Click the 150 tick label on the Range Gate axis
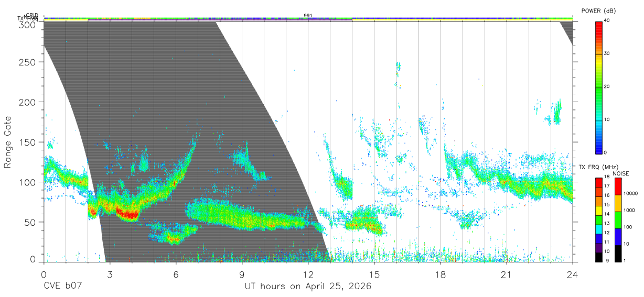Screen dimensions: 644x297 pyautogui.click(x=27, y=142)
